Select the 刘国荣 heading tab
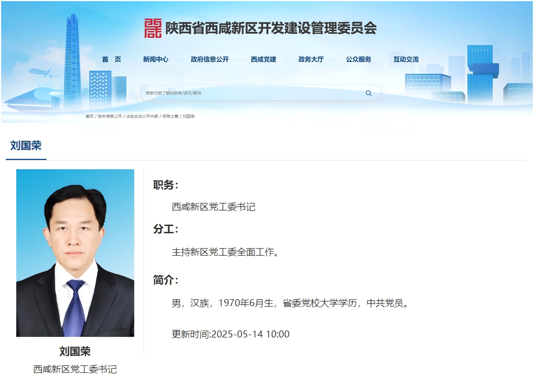 [x=26, y=146]
